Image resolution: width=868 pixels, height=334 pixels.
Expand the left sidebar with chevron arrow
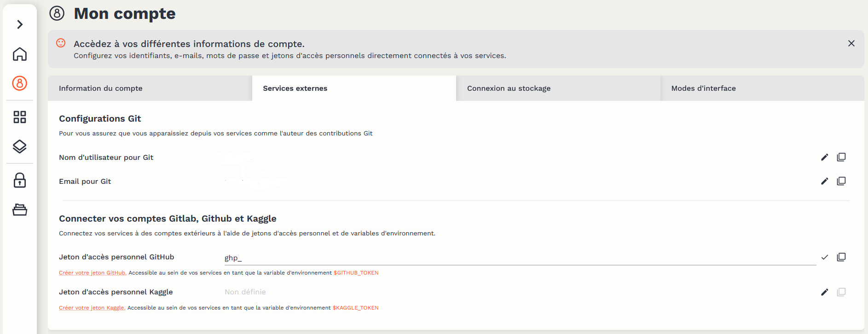pos(20,24)
